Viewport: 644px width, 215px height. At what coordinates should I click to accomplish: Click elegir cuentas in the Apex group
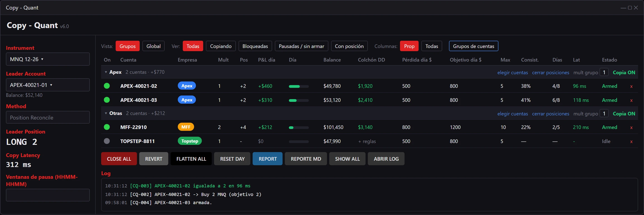pos(512,73)
